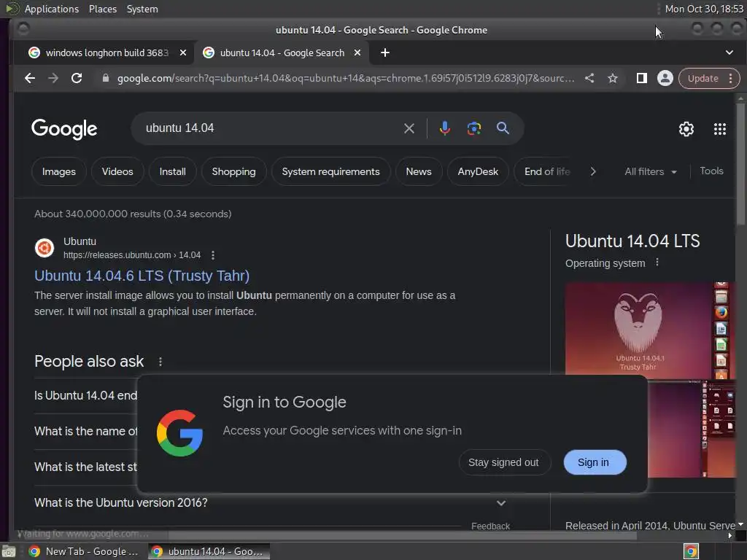Viewport: 747px width, 560px height.
Task: Click the address bar URL
Action: pyautogui.click(x=345, y=78)
